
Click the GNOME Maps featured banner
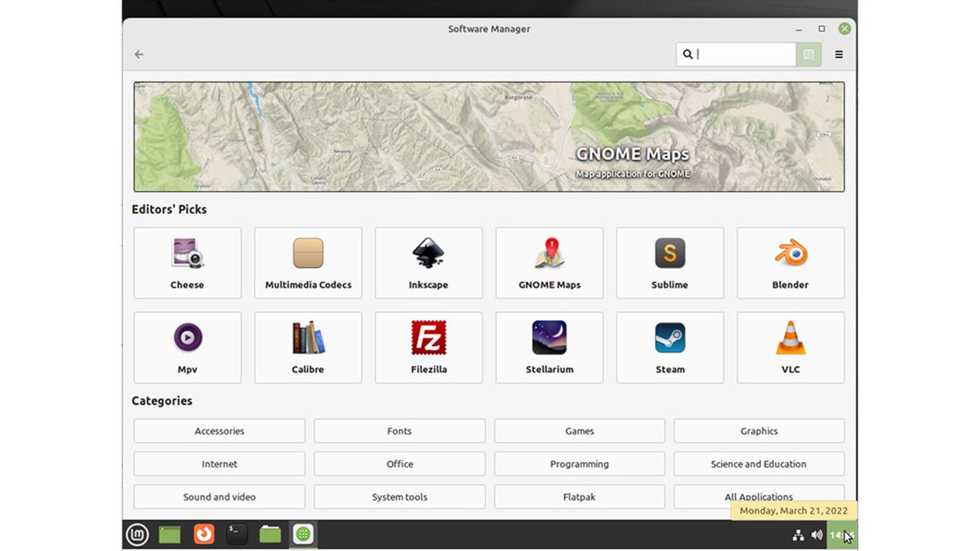(x=489, y=136)
